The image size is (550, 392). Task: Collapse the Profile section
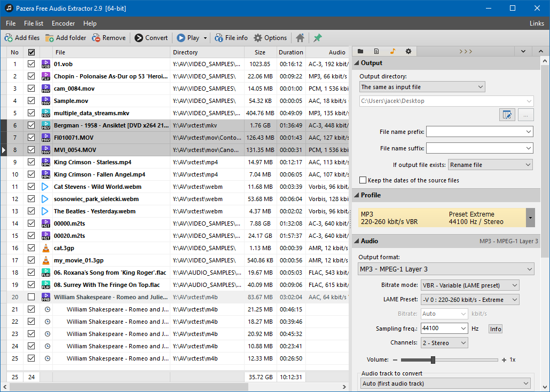pyautogui.click(x=357, y=195)
